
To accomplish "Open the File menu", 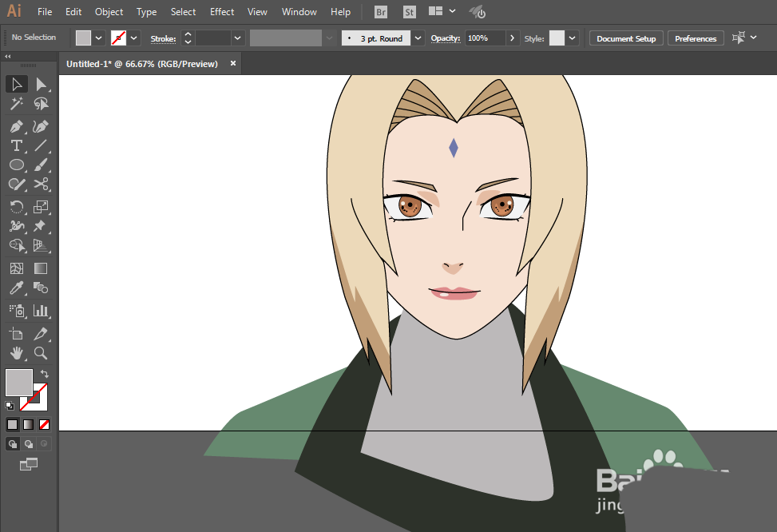I will (45, 12).
